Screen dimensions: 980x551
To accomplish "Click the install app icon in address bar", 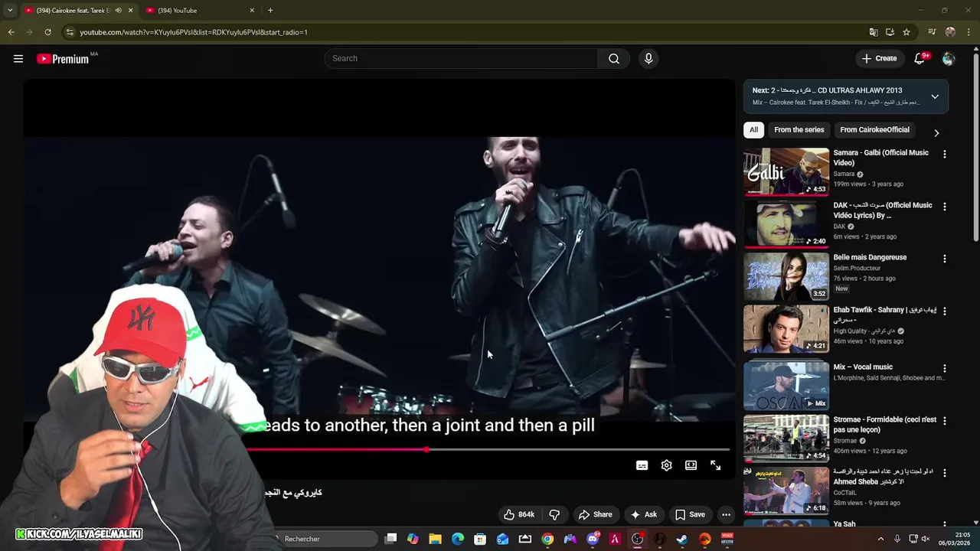I will pyautogui.click(x=890, y=32).
